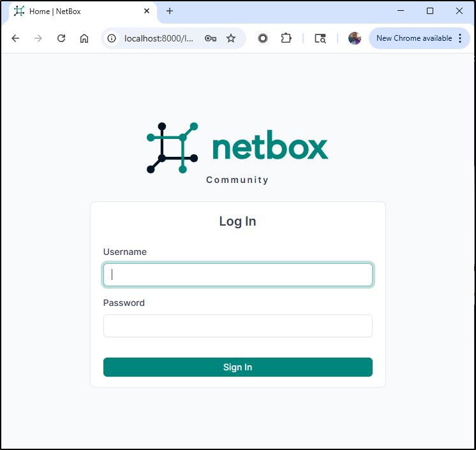Image resolution: width=476 pixels, height=450 pixels.
Task: Click the Username label
Action: click(x=125, y=252)
